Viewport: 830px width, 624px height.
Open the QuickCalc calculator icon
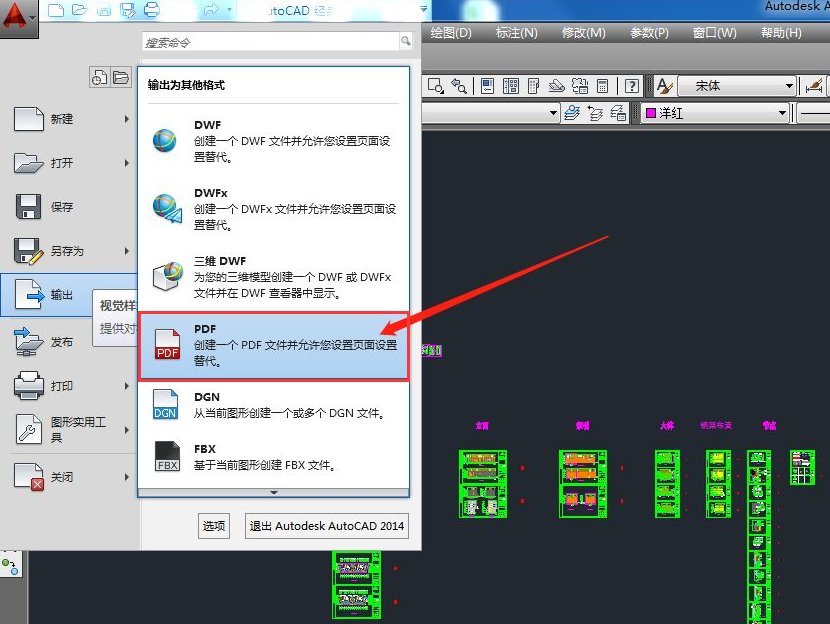602,86
